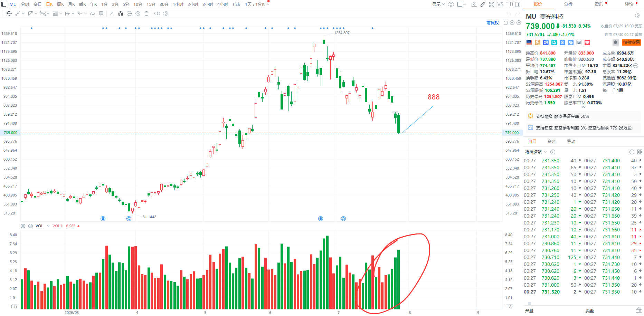
Task: Click the 快捷交易 quick trade button
Action: 632,42
